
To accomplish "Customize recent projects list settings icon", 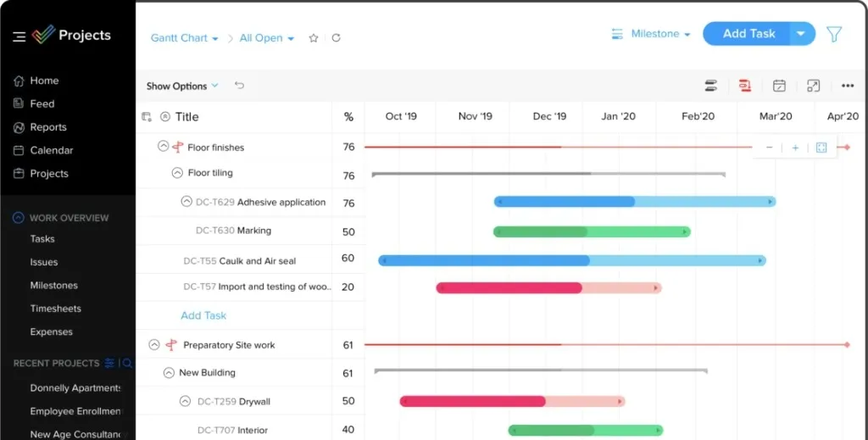I will pos(109,363).
